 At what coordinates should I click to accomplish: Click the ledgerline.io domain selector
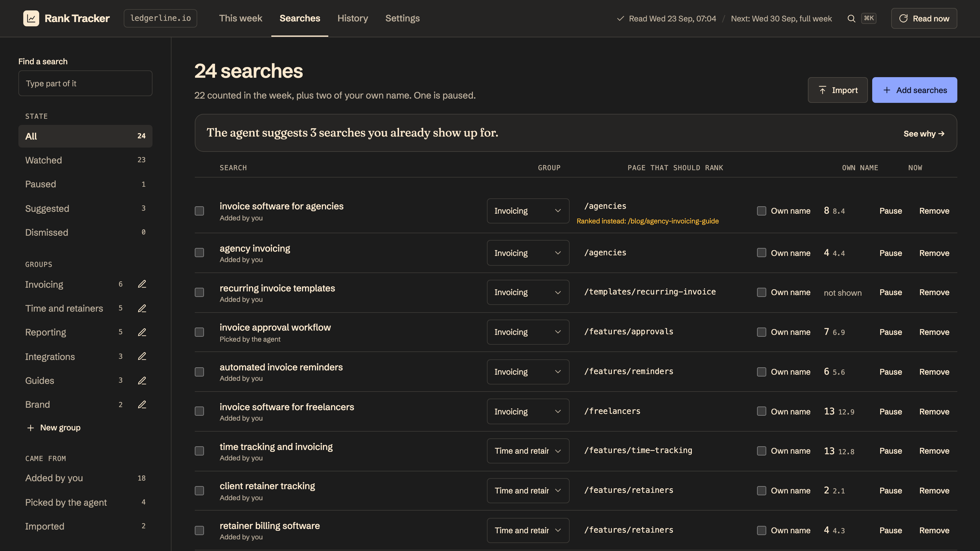tap(160, 18)
